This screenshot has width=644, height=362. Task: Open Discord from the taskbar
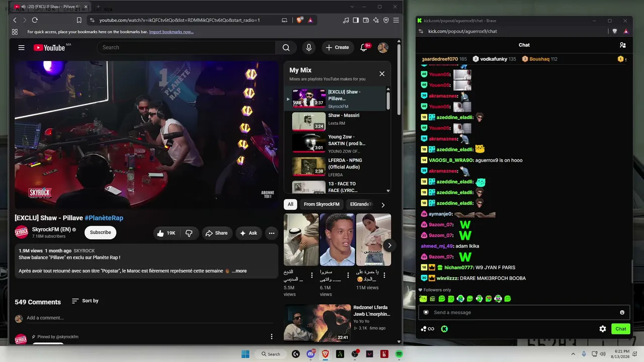(x=310, y=354)
